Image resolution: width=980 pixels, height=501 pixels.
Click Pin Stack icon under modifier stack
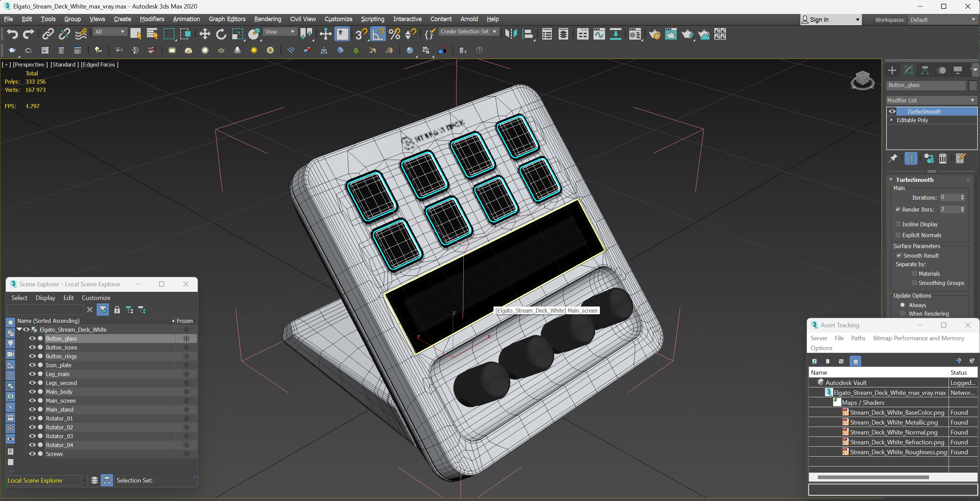click(x=893, y=158)
